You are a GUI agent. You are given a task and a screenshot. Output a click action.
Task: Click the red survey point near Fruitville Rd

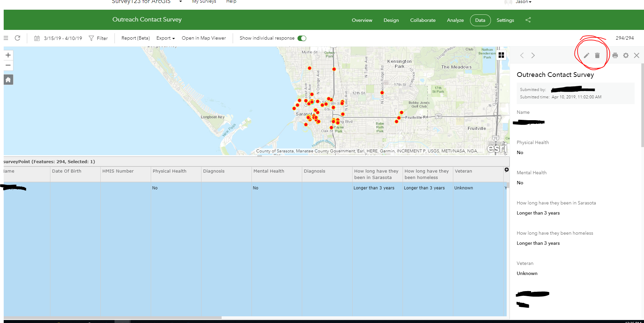[x=399, y=118]
